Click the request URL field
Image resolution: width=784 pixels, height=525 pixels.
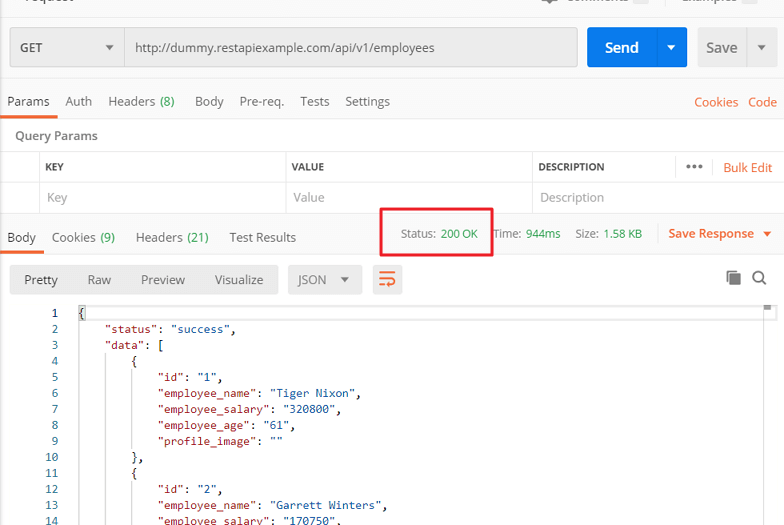(x=351, y=48)
